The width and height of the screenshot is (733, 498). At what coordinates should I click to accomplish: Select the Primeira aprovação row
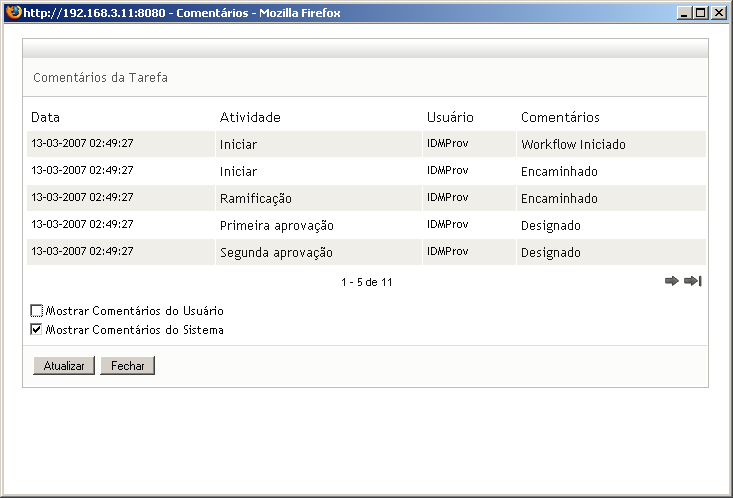click(276, 225)
